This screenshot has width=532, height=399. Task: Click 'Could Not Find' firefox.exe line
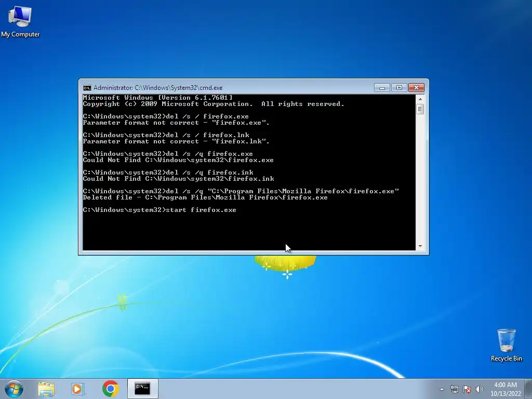[x=178, y=160]
